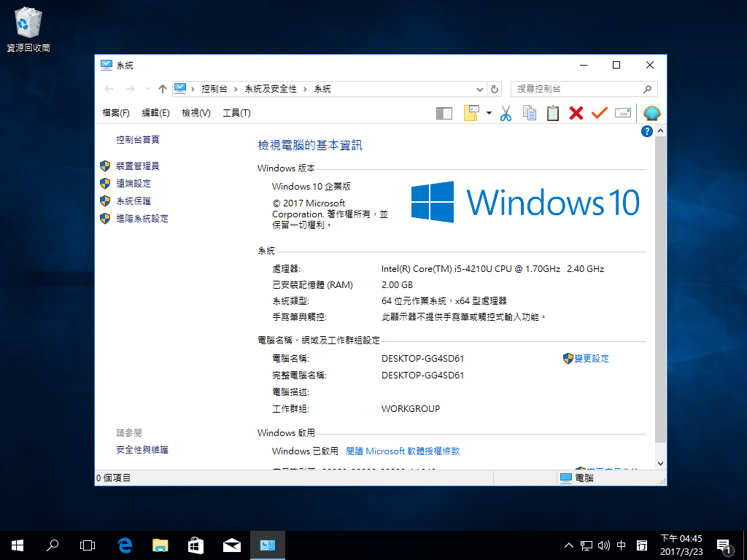
Task: Open the 工具(T) menu
Action: click(x=236, y=113)
